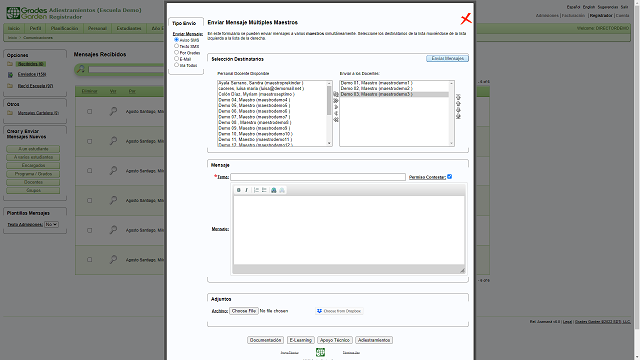The image size is (640, 360).
Task: Select the Via Todos radio option
Action: [176, 64]
